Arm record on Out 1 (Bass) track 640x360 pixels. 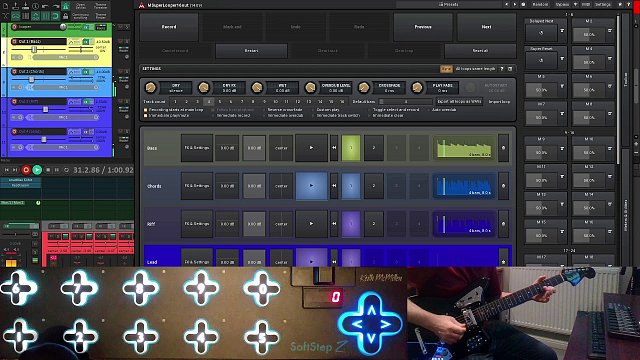click(15, 42)
